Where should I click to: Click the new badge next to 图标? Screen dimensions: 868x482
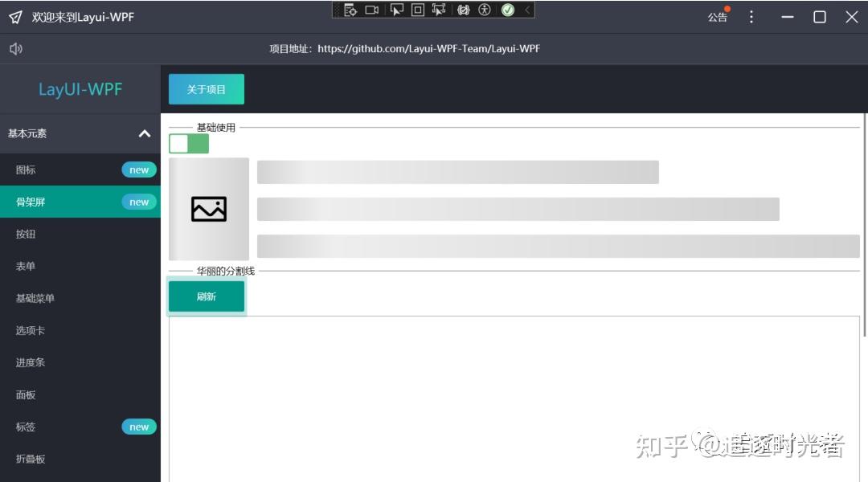pyautogui.click(x=138, y=170)
